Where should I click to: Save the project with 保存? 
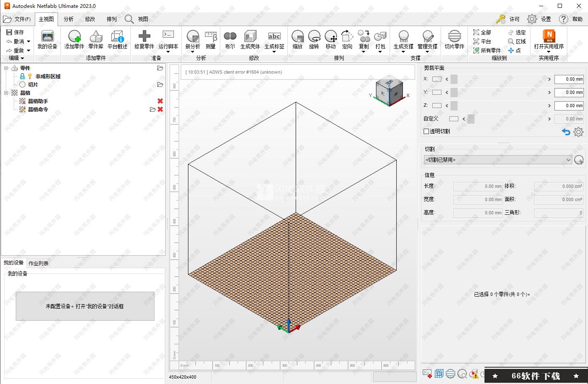tap(15, 32)
